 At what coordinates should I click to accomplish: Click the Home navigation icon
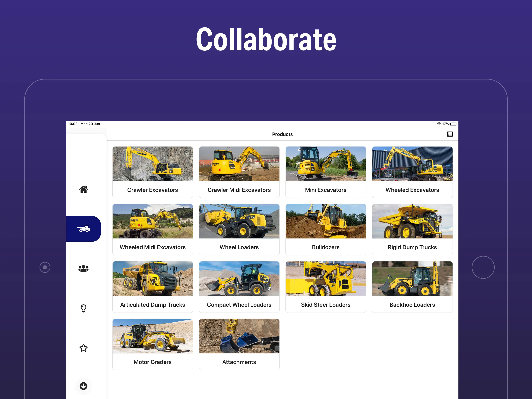click(x=83, y=189)
